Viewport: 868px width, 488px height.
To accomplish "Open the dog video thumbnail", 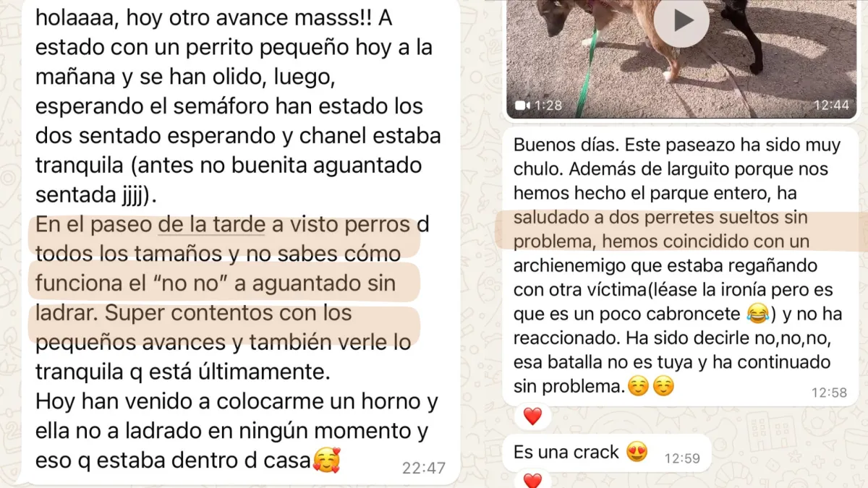I will click(x=681, y=58).
